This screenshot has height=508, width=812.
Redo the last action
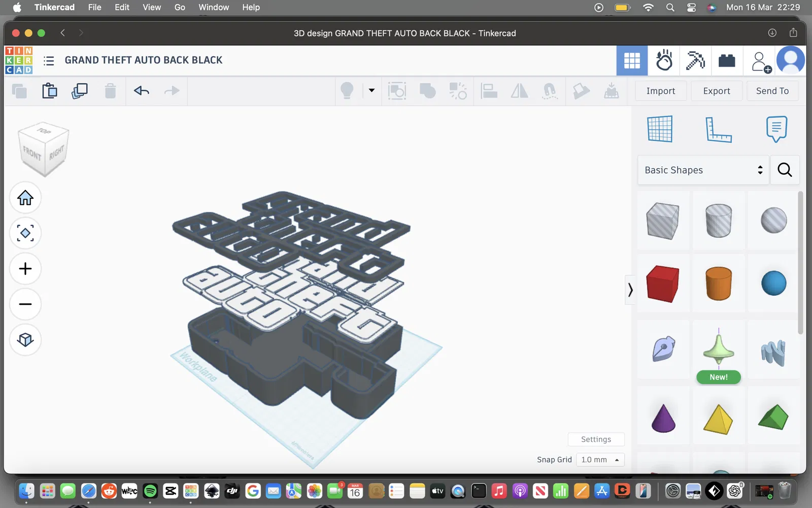172,91
